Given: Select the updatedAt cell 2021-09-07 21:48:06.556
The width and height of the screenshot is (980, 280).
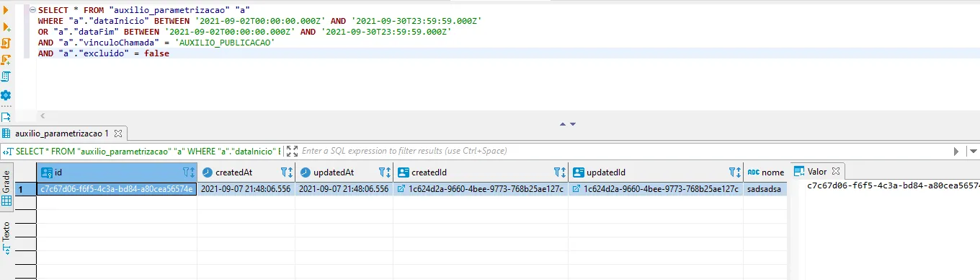Looking at the screenshot, I should coord(344,189).
